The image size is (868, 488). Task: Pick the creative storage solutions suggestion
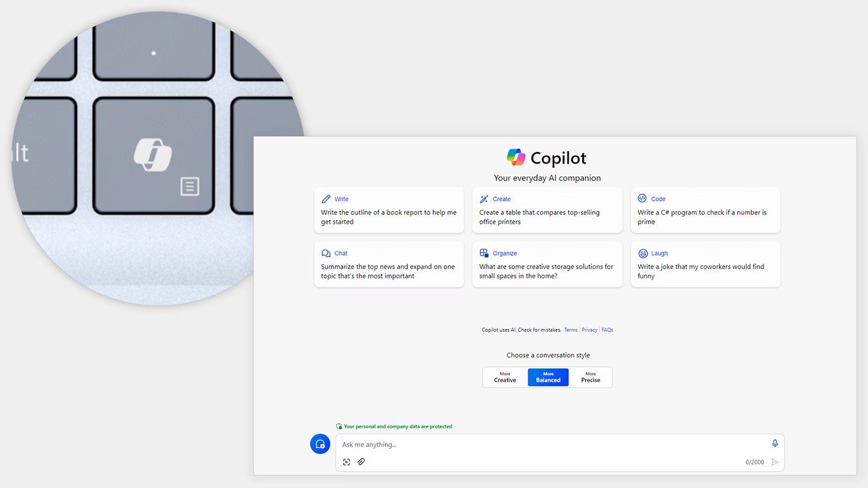[547, 271]
